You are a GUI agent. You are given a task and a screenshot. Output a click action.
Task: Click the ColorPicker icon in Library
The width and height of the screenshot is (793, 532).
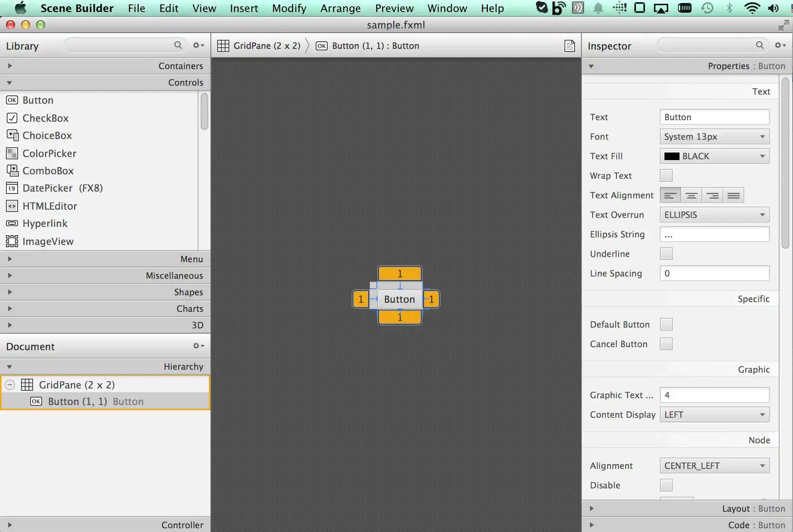point(12,153)
